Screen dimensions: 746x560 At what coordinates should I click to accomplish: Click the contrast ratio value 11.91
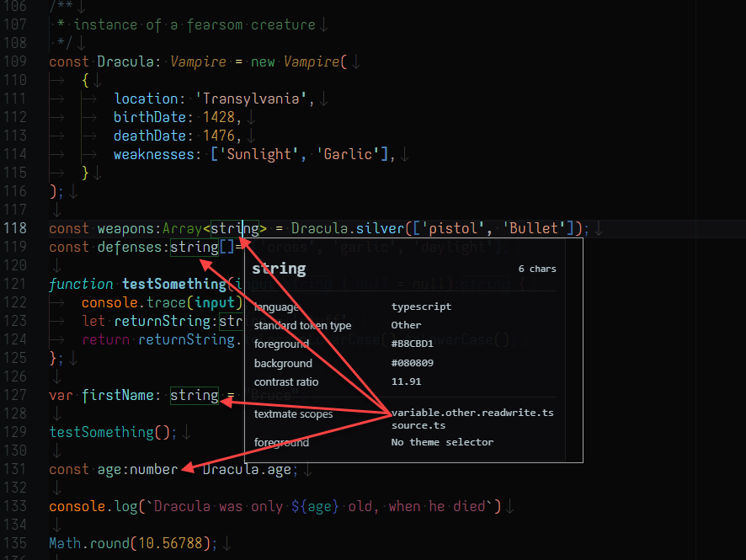(x=406, y=381)
